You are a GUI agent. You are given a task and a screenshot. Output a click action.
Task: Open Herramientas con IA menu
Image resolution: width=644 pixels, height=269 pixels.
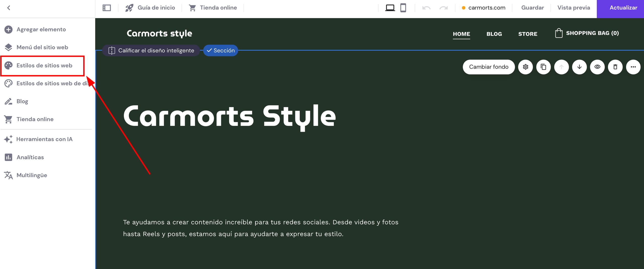44,139
